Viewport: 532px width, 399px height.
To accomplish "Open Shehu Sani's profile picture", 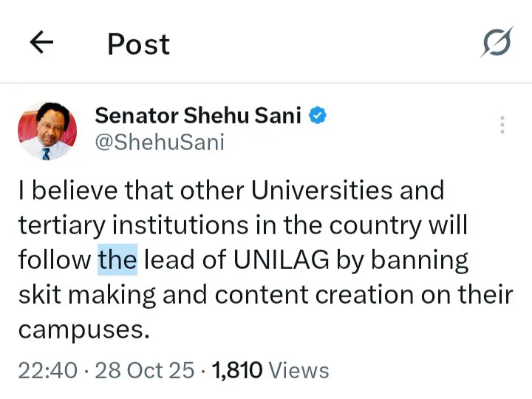I will pyautogui.click(x=47, y=130).
